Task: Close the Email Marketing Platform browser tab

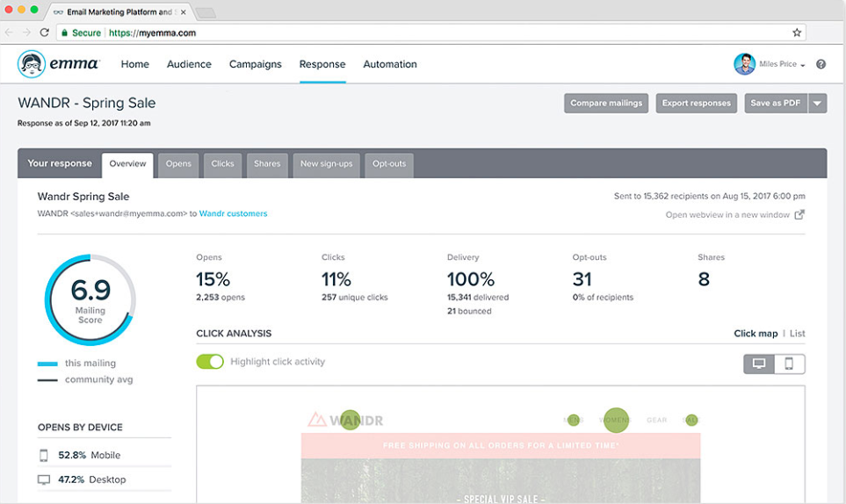Action: pos(184,12)
